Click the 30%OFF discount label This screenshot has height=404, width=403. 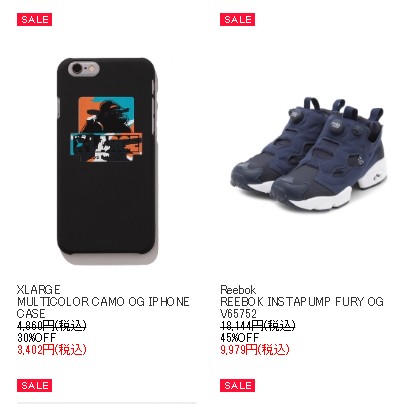click(x=37, y=337)
